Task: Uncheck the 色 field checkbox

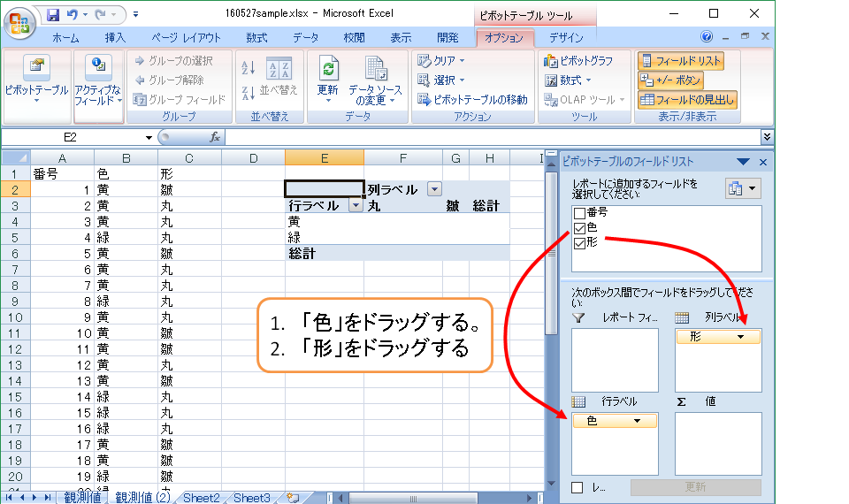Action: coord(579,228)
